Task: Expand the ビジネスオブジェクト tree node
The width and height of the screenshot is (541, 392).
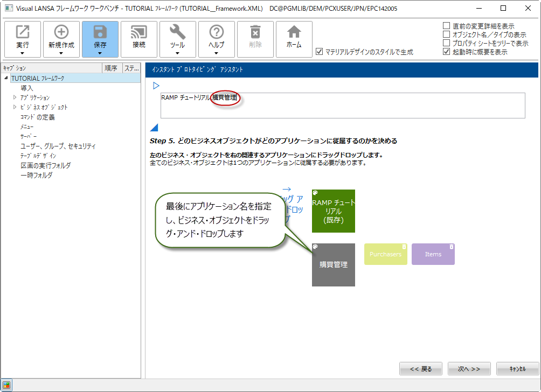Action: pyautogui.click(x=15, y=107)
